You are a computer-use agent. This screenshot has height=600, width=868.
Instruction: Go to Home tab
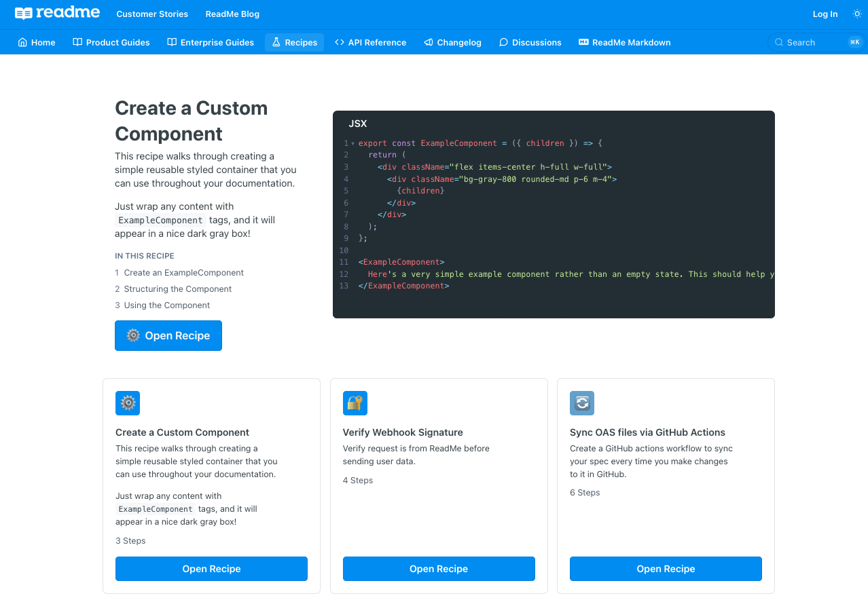click(x=37, y=42)
